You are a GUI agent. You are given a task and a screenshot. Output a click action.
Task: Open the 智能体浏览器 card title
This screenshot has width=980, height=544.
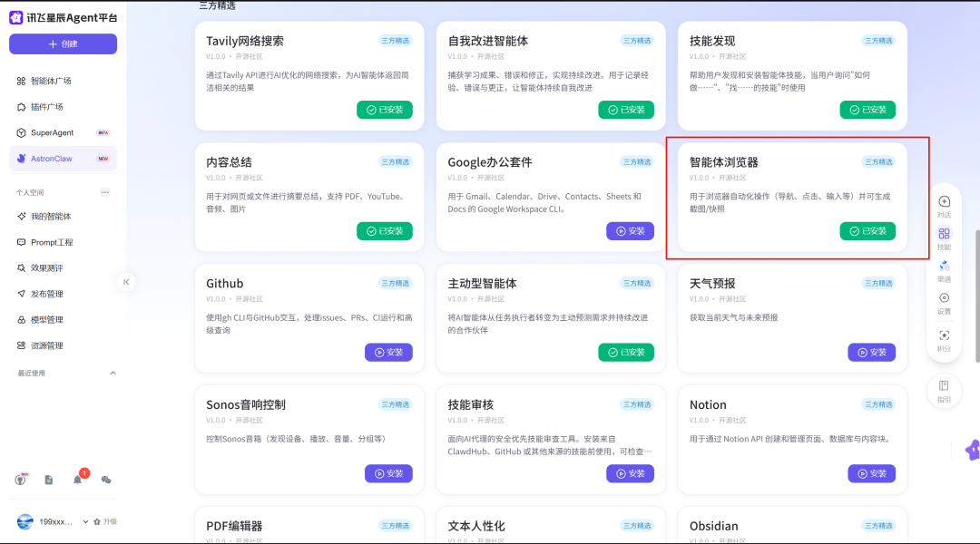[724, 162]
